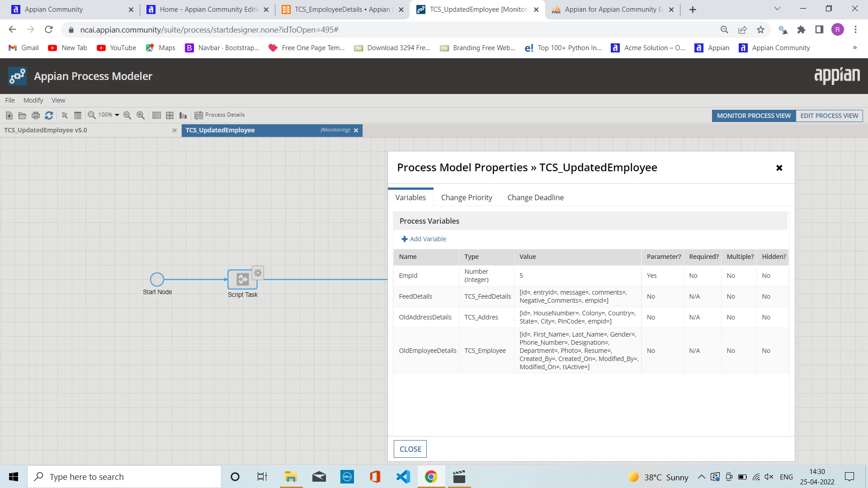Screen dimensions: 868x488
Task: Open the Chrome tab search dropdown
Action: [x=777, y=9]
